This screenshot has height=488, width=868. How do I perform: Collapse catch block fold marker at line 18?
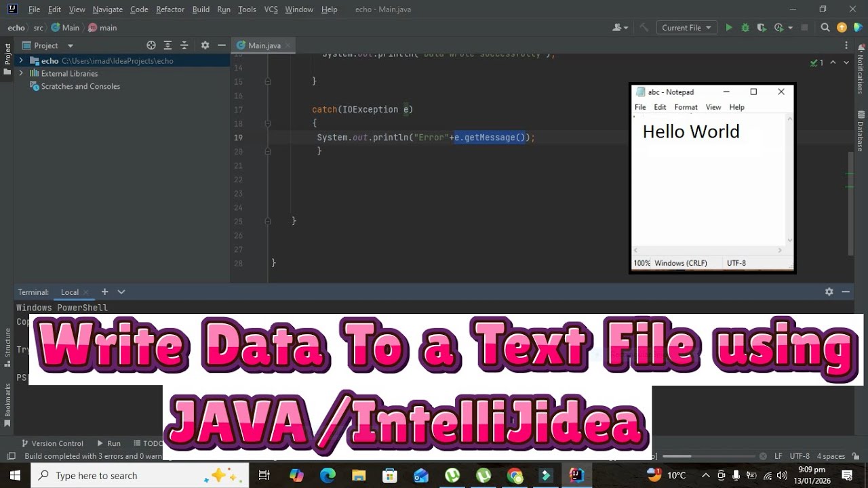pyautogui.click(x=268, y=123)
